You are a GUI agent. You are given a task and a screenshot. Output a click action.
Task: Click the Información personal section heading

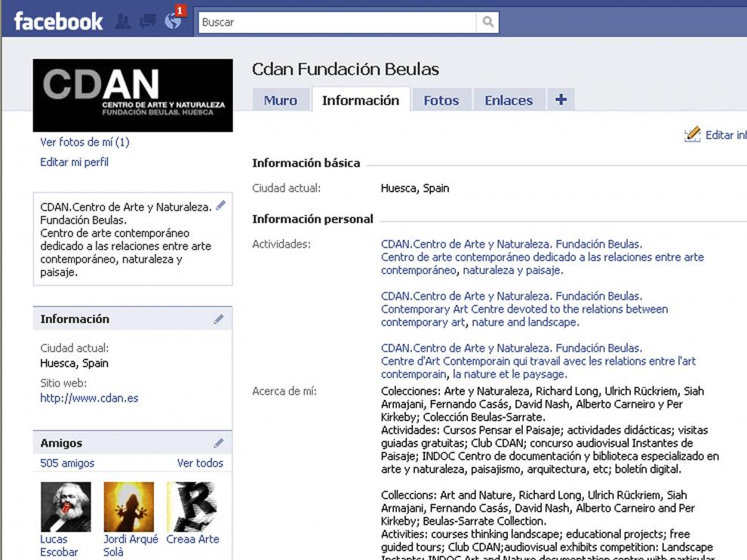[312, 219]
